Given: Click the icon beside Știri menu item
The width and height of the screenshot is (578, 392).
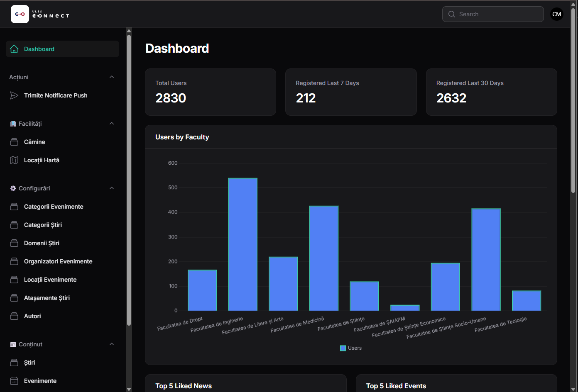Looking at the screenshot, I should click(x=14, y=363).
